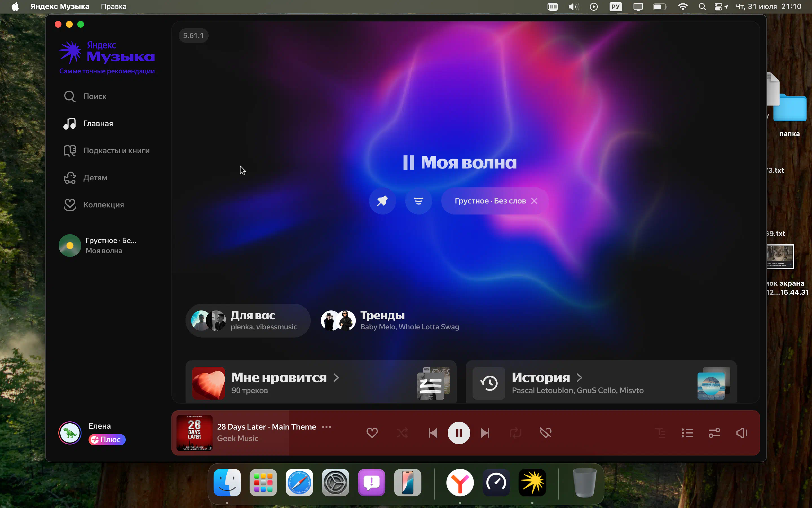812x508 pixels.
Task: Skip to next track
Action: pos(485,433)
